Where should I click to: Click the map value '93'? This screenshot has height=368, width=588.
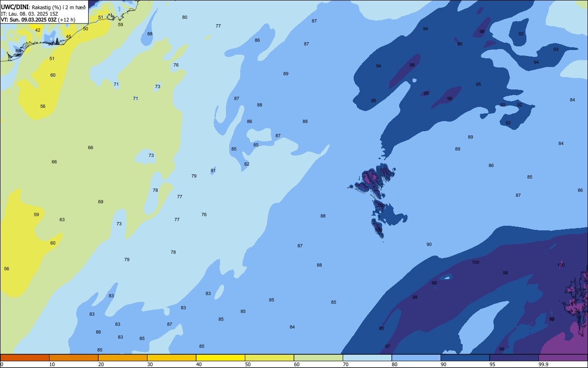(556, 50)
